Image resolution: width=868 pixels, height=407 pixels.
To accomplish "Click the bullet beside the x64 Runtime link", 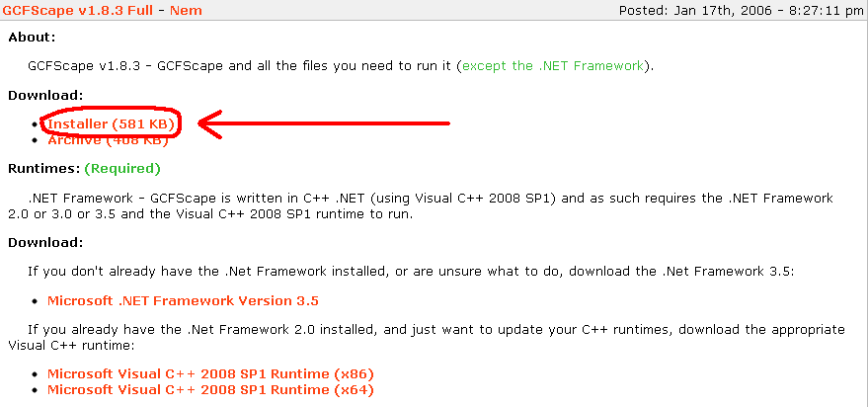I will point(38,389).
